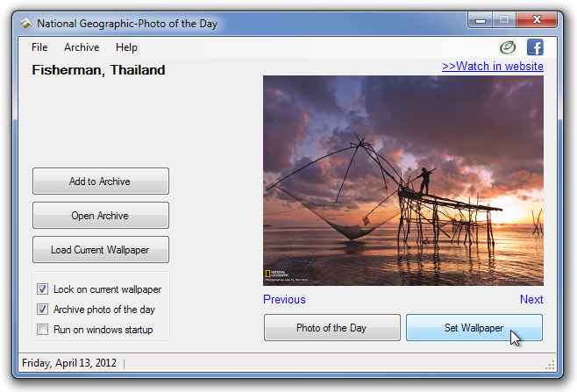Image resolution: width=577 pixels, height=392 pixels.
Task: Click the Set Wallpaper button
Action: [x=474, y=328]
